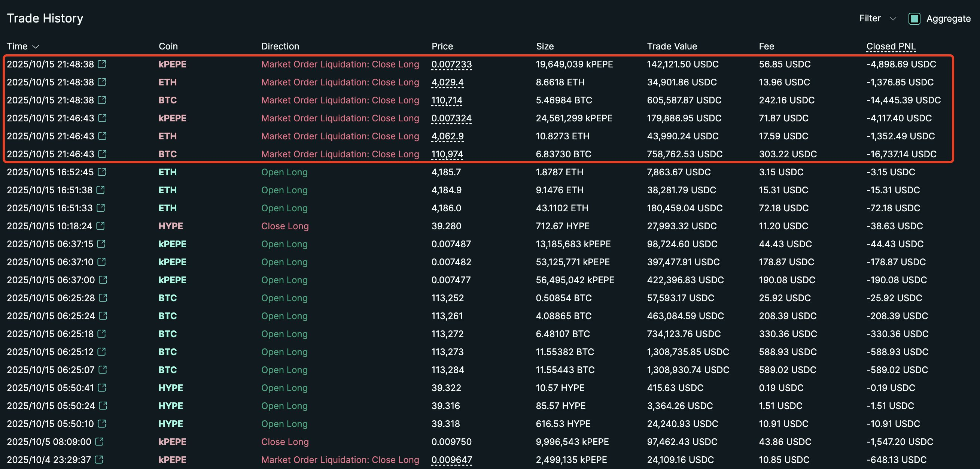Open explorer link for 05:50:10 HYPE trade

pos(101,424)
